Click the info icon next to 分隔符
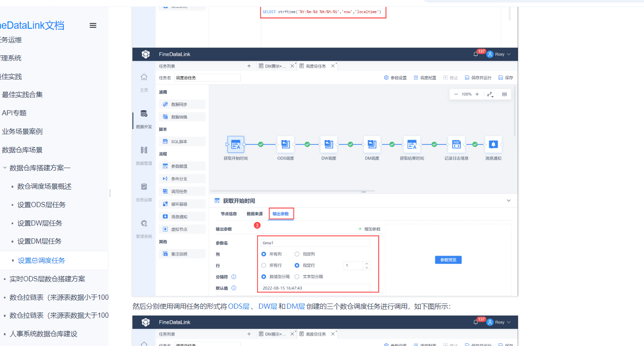 click(x=234, y=277)
